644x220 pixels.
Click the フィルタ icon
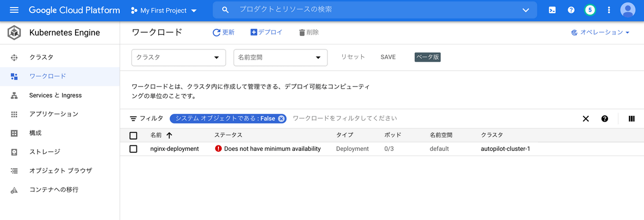pos(134,119)
